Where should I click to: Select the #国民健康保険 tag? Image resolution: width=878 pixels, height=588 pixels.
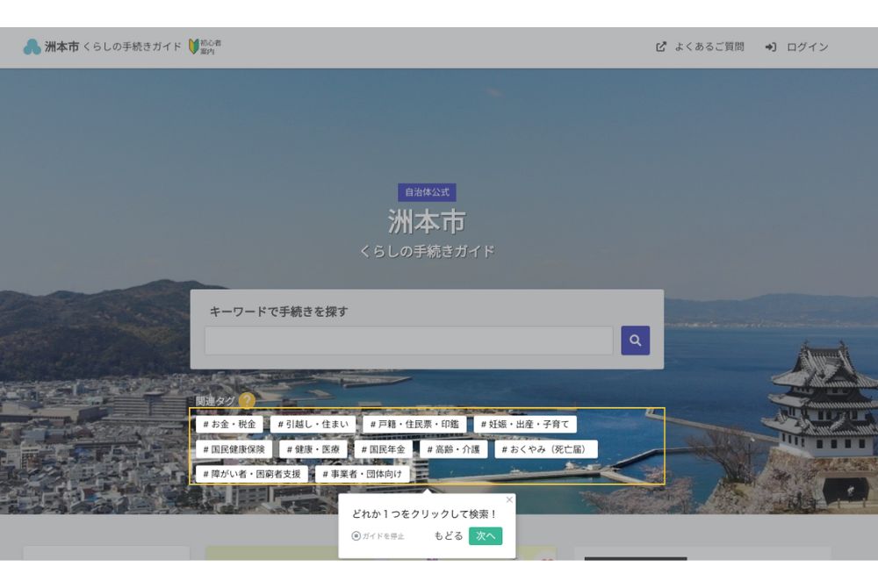(x=234, y=448)
